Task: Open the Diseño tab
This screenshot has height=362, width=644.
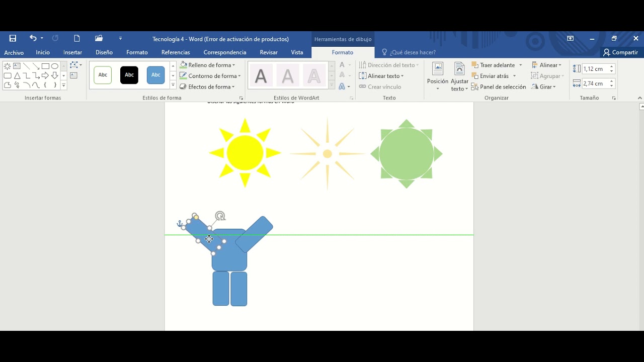Action: (x=104, y=52)
